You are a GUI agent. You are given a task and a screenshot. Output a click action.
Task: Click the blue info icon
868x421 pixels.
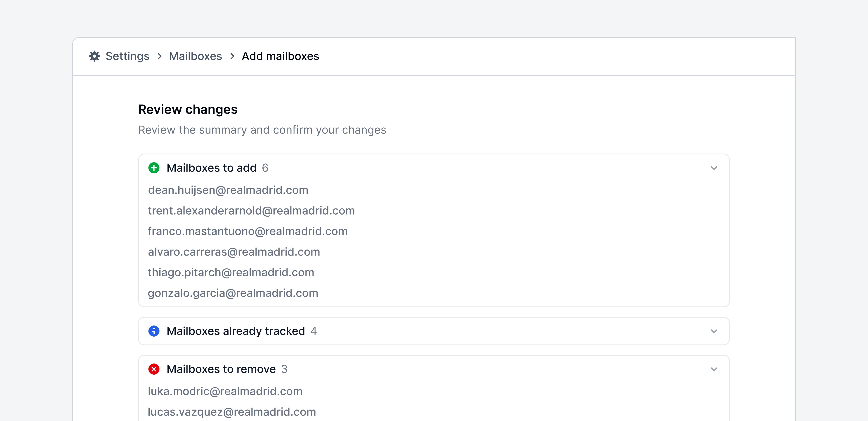[x=154, y=331]
